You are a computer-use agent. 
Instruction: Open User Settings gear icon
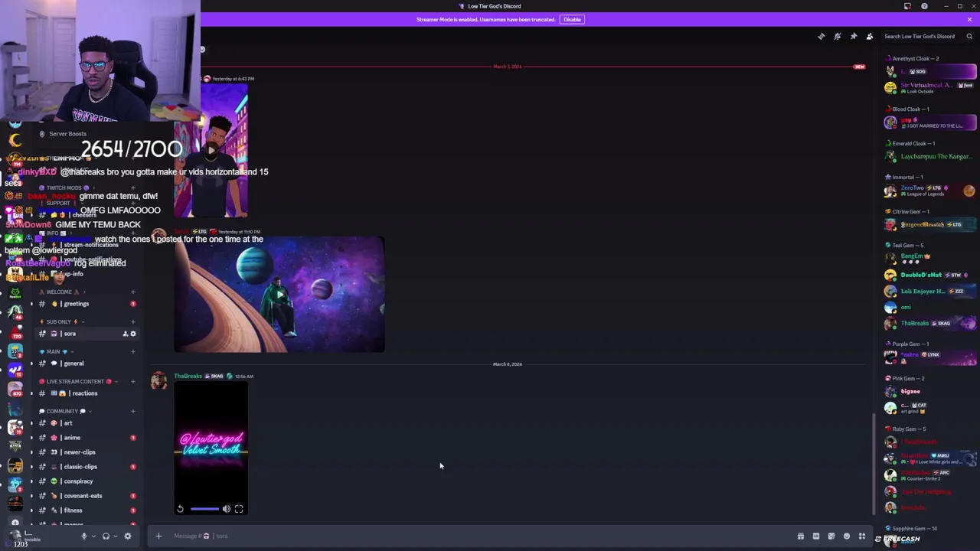(128, 536)
